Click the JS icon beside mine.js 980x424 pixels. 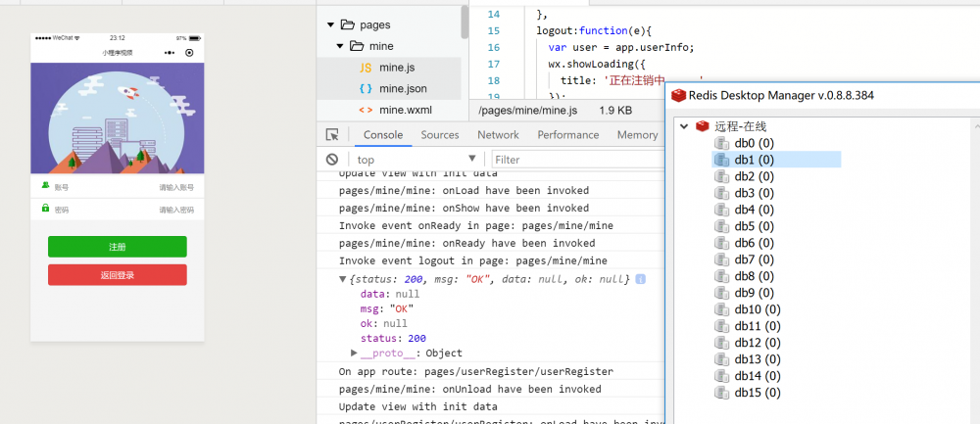(x=366, y=68)
